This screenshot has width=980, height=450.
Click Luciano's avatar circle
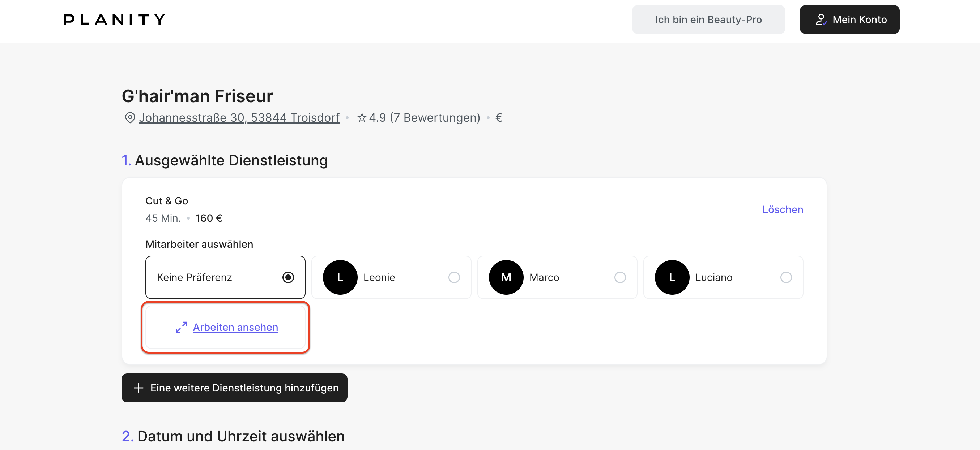coord(672,277)
